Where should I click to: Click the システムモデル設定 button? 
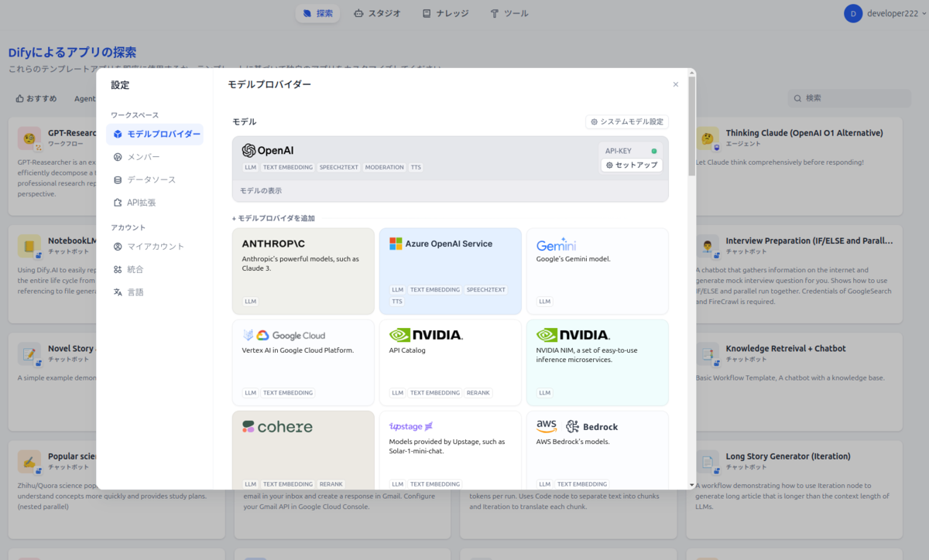click(627, 121)
